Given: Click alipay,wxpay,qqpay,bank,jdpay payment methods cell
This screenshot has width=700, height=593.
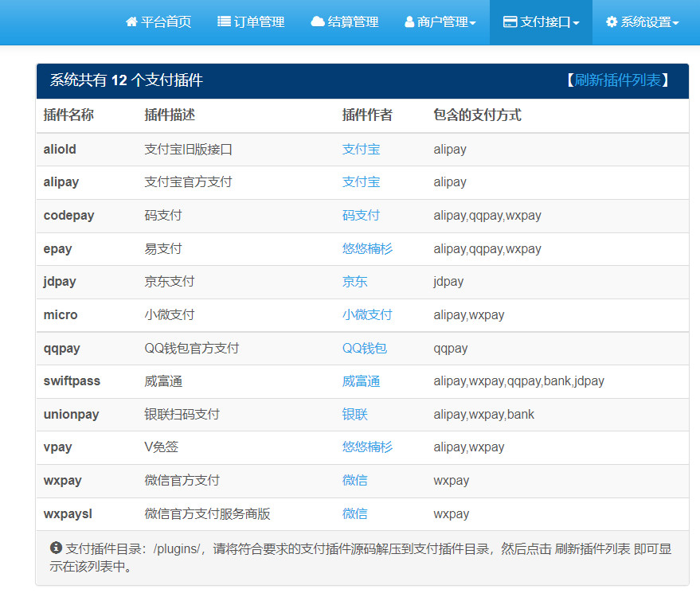Looking at the screenshot, I should pos(518,381).
